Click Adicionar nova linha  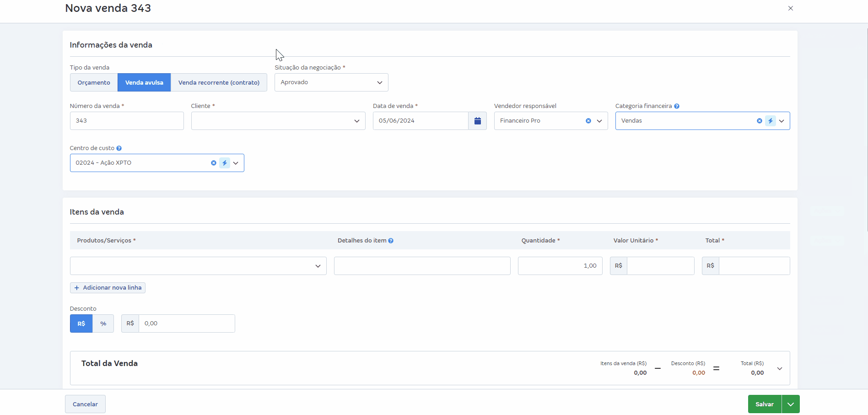(108, 288)
